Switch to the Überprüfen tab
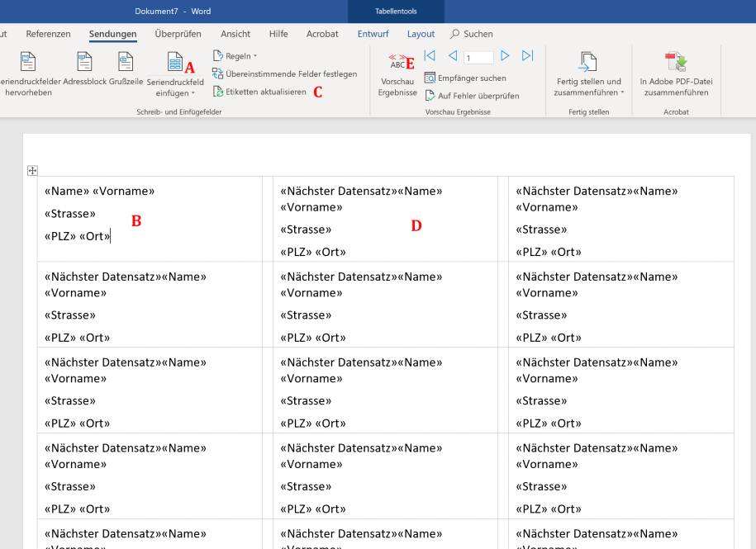Viewport: 756px width, 549px height. point(178,34)
